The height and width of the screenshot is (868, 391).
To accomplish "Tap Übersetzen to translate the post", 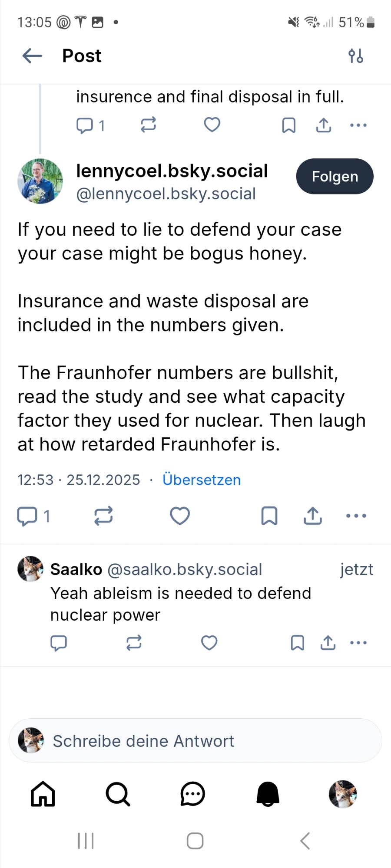I will coord(202,480).
